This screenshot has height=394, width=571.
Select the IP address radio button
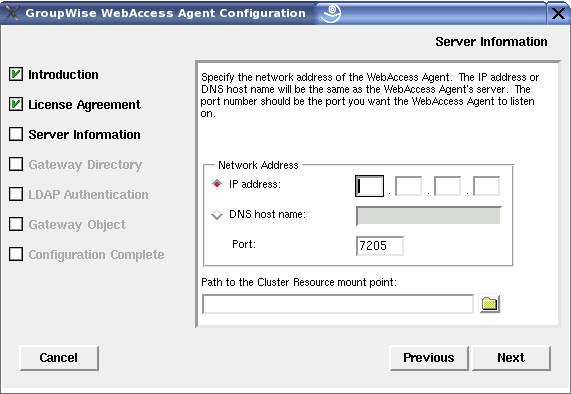[x=217, y=184]
